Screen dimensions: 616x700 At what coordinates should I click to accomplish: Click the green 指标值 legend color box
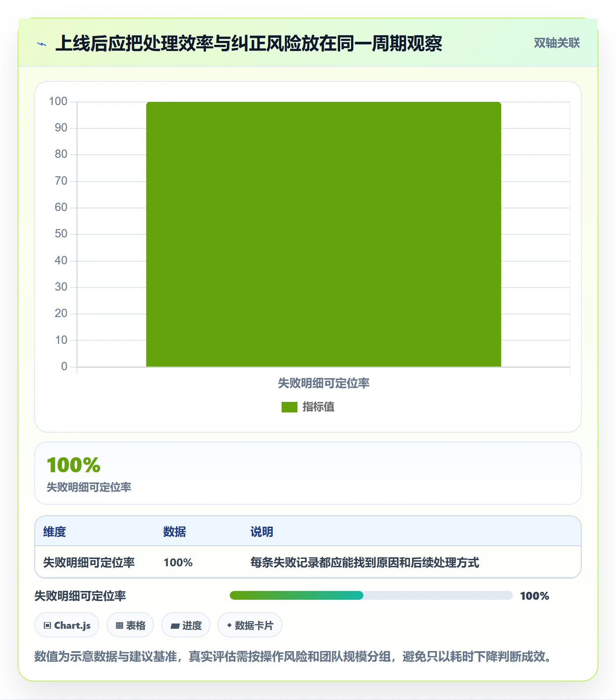[x=290, y=407]
